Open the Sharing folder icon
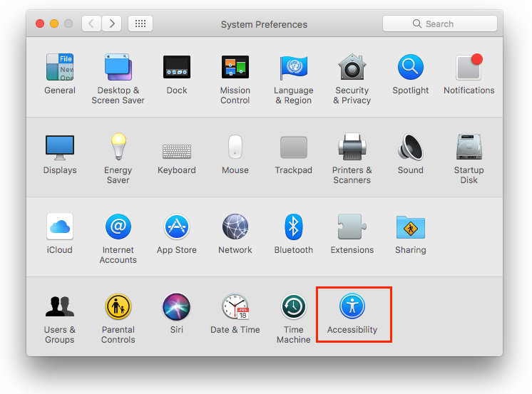This screenshot has height=394, width=532. coord(411,227)
